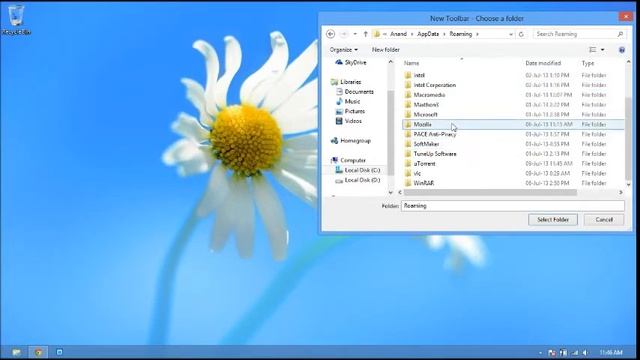The width and height of the screenshot is (640, 360).
Task: Click the horizontal scrollbar right arrow
Action: (x=621, y=192)
